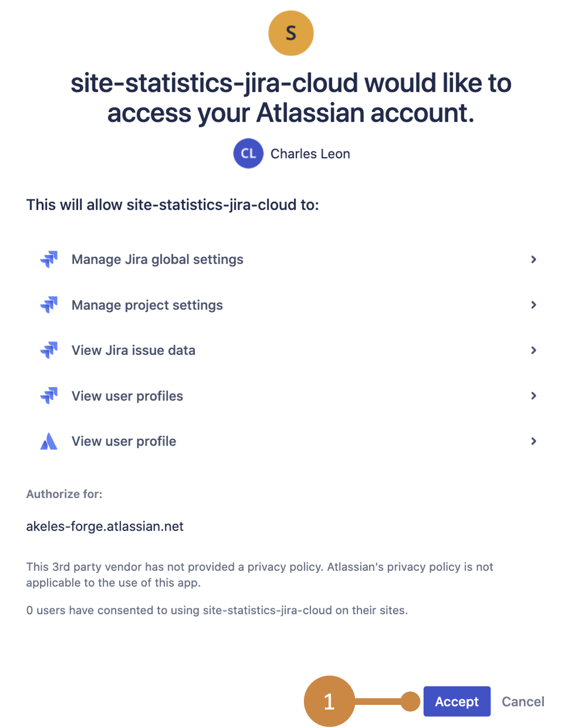Screen dimensions: 582x728
Task: Click the orange S app avatar
Action: [x=290, y=33]
